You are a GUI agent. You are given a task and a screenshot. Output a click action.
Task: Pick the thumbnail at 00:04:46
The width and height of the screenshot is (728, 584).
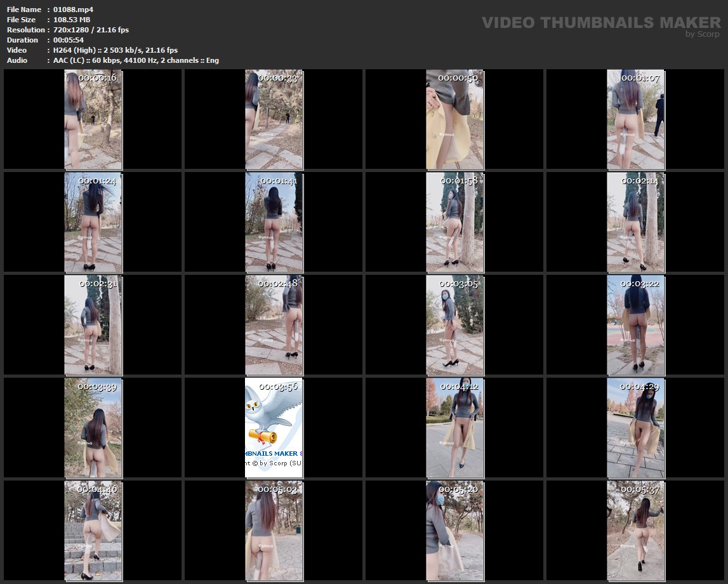[93, 531]
